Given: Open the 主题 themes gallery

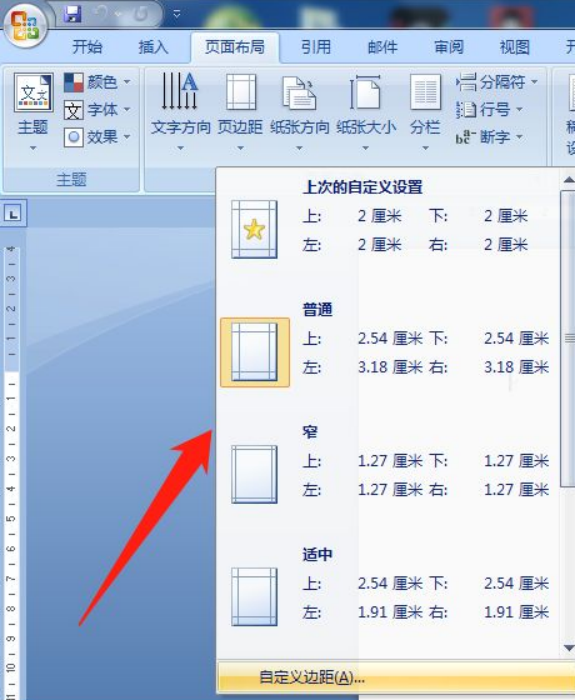Looking at the screenshot, I should pos(33,112).
